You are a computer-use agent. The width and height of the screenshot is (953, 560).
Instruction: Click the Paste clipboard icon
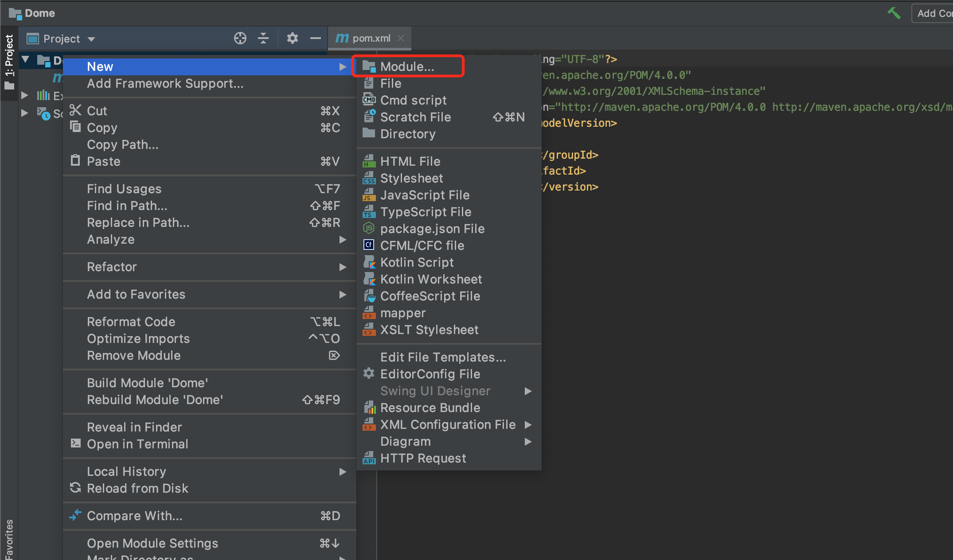(75, 160)
